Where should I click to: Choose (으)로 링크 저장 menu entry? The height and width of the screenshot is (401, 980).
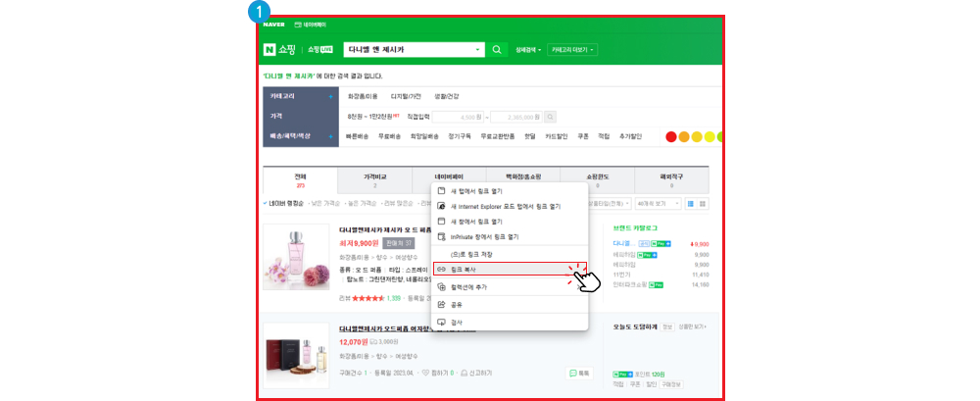coord(510,254)
